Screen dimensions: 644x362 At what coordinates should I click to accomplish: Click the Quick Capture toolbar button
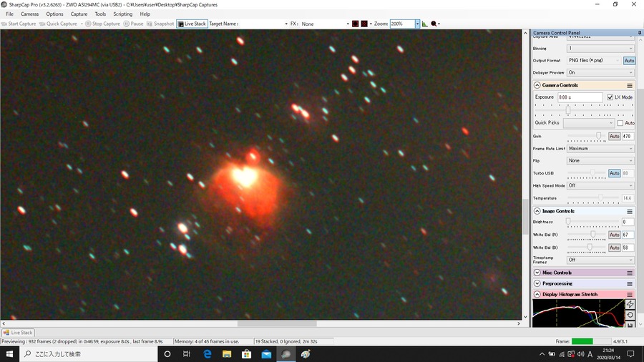point(59,24)
